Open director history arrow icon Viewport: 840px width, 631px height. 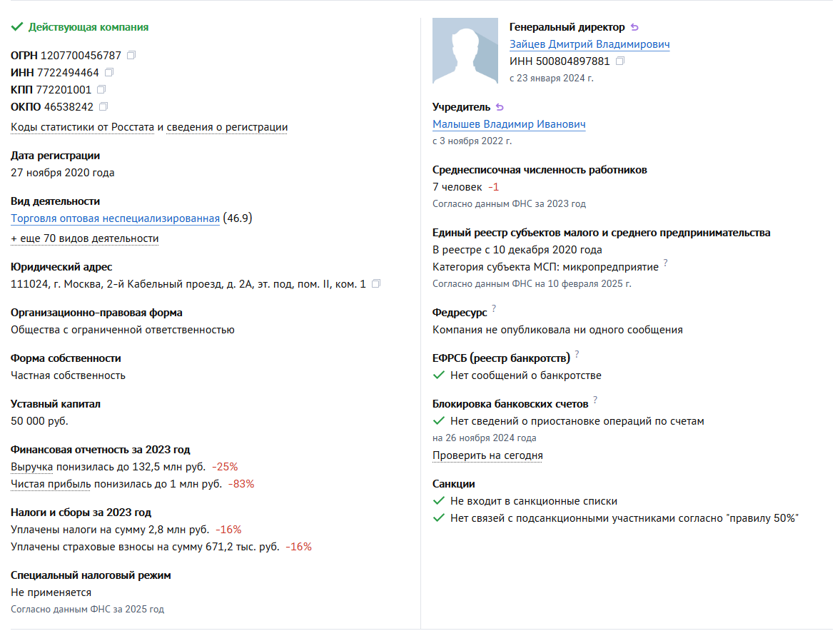tap(635, 27)
